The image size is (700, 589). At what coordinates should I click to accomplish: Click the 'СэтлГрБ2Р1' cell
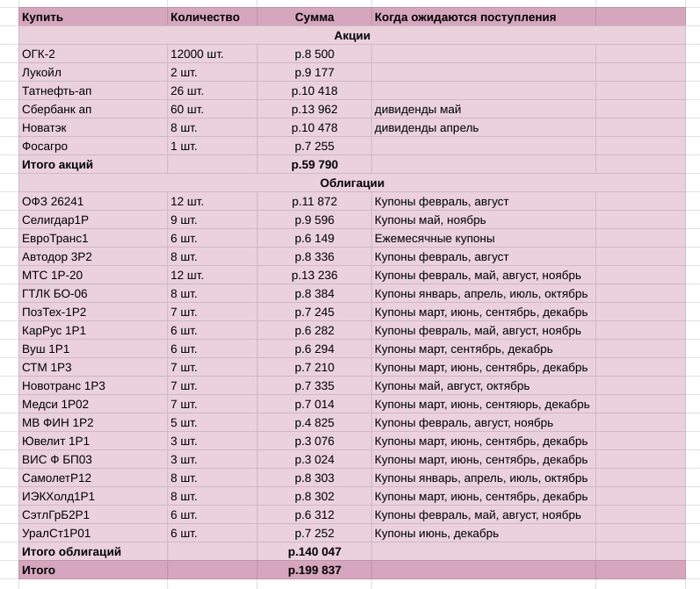93,515
